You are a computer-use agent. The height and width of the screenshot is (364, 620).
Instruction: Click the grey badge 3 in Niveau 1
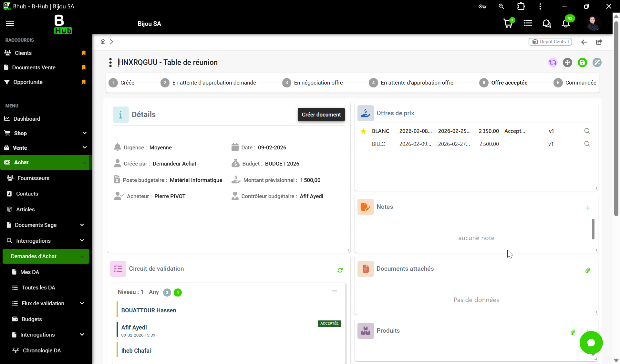167,292
